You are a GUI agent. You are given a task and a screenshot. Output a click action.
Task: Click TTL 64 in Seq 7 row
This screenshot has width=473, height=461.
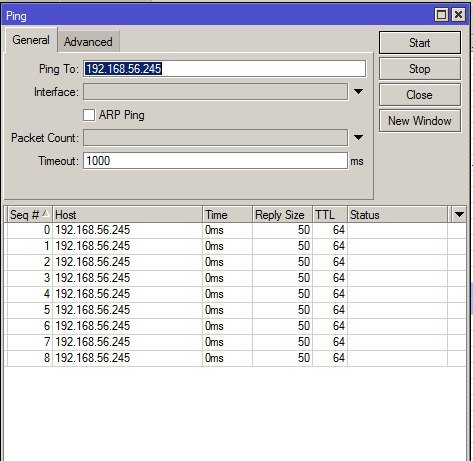[339, 342]
